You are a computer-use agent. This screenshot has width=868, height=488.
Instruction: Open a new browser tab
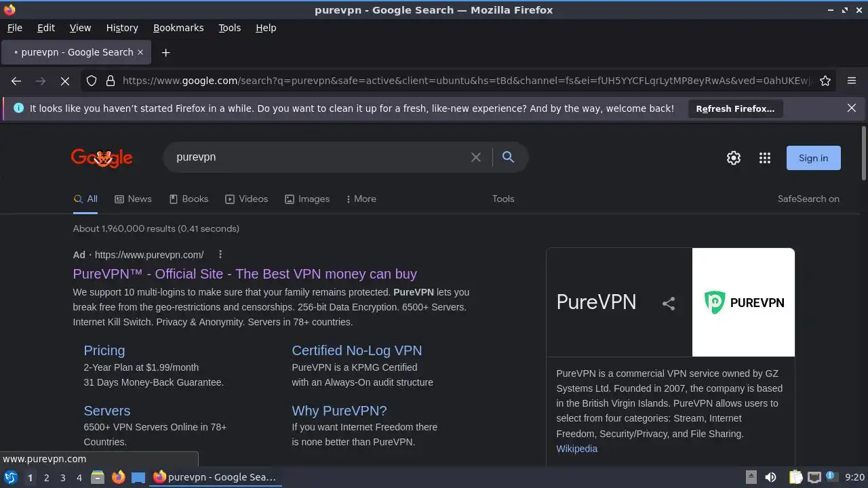point(165,52)
